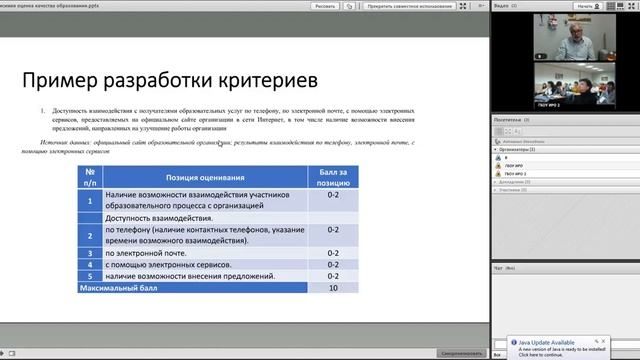Click Начать webcam button in Video pod
This screenshot has width=640, height=360.
coord(588,6)
